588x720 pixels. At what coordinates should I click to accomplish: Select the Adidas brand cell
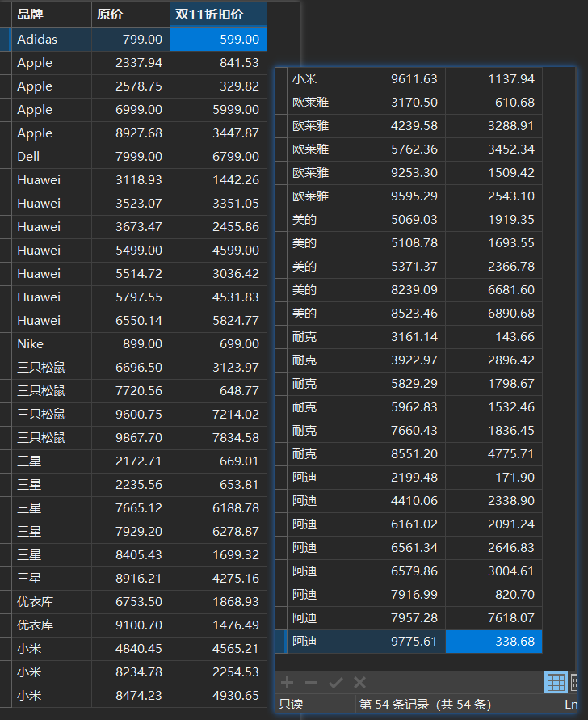pyautogui.click(x=52, y=40)
